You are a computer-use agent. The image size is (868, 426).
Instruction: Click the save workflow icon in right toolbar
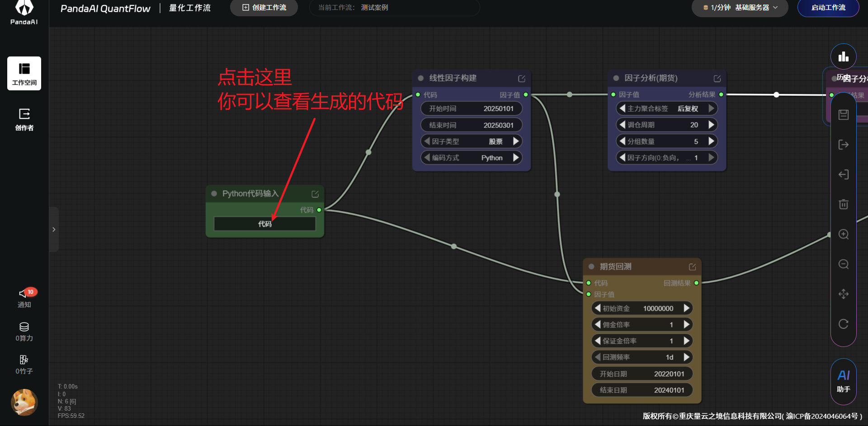pyautogui.click(x=844, y=115)
